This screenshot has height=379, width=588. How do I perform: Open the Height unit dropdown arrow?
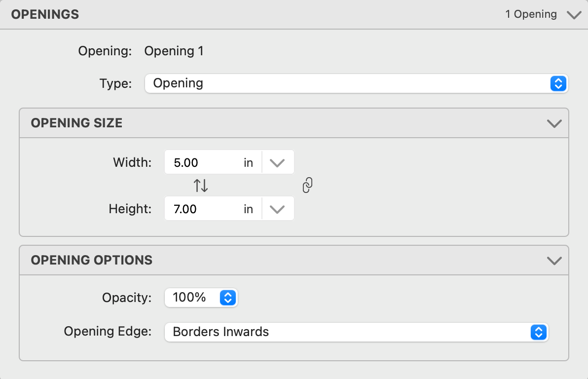[278, 209]
